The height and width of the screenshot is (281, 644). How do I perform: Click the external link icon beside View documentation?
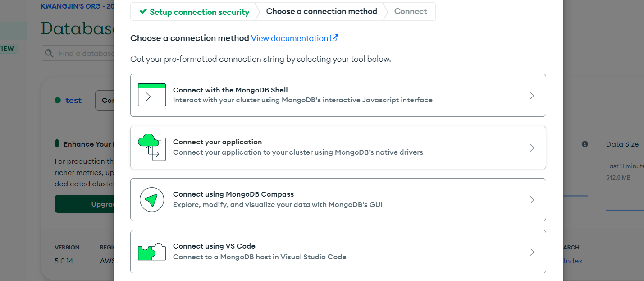(x=334, y=38)
